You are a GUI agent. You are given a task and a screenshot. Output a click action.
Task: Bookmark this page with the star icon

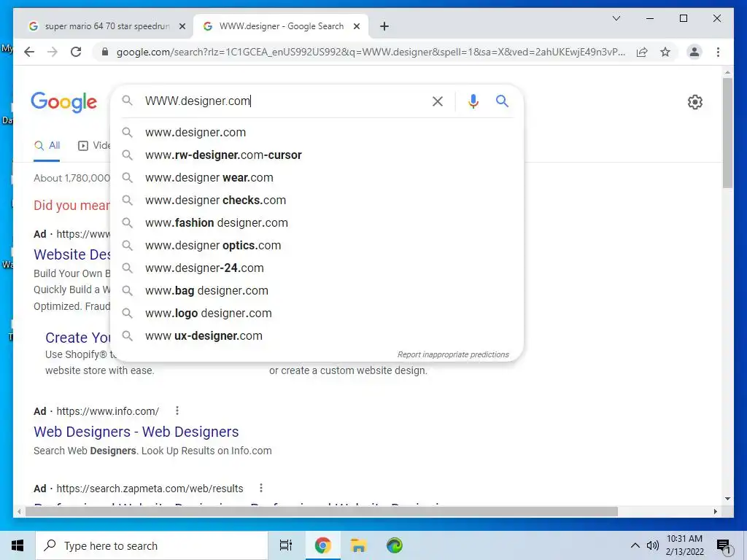pyautogui.click(x=665, y=52)
